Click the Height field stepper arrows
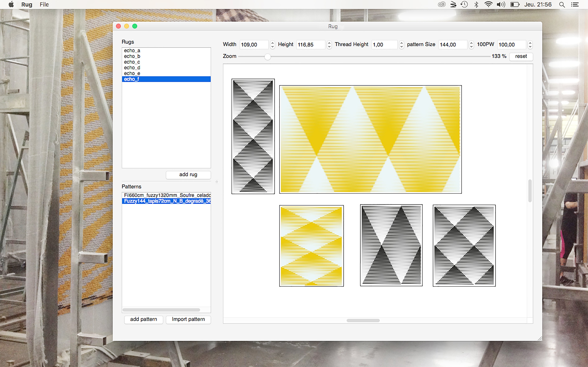This screenshot has height=367, width=588. point(329,45)
